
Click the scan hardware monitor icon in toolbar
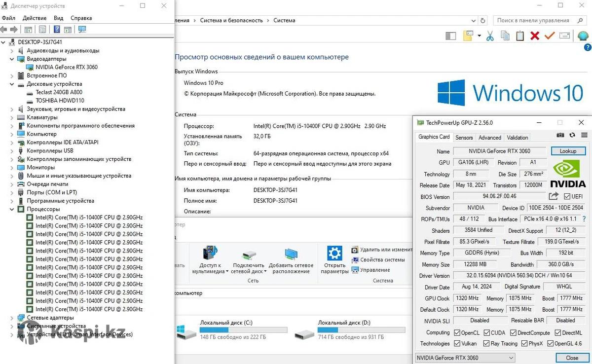(82, 30)
